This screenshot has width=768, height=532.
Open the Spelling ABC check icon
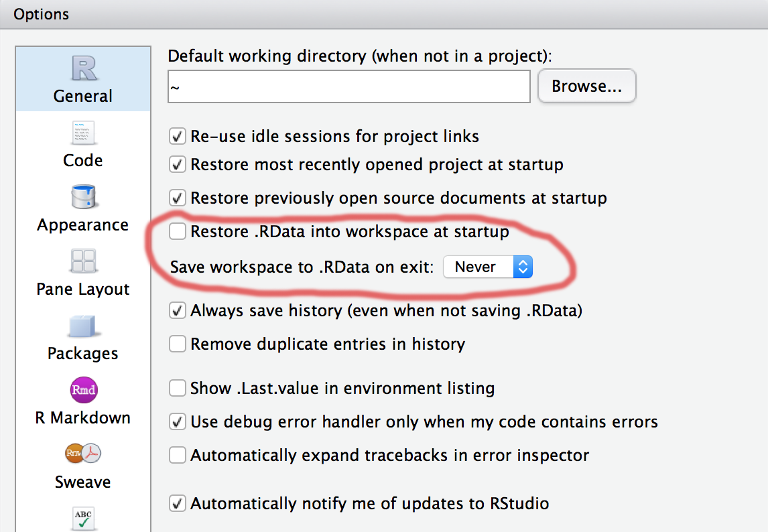click(x=83, y=517)
